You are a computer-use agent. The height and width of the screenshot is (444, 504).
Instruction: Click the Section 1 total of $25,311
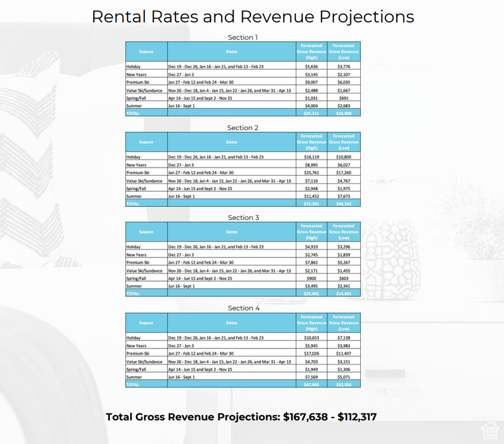pos(311,113)
